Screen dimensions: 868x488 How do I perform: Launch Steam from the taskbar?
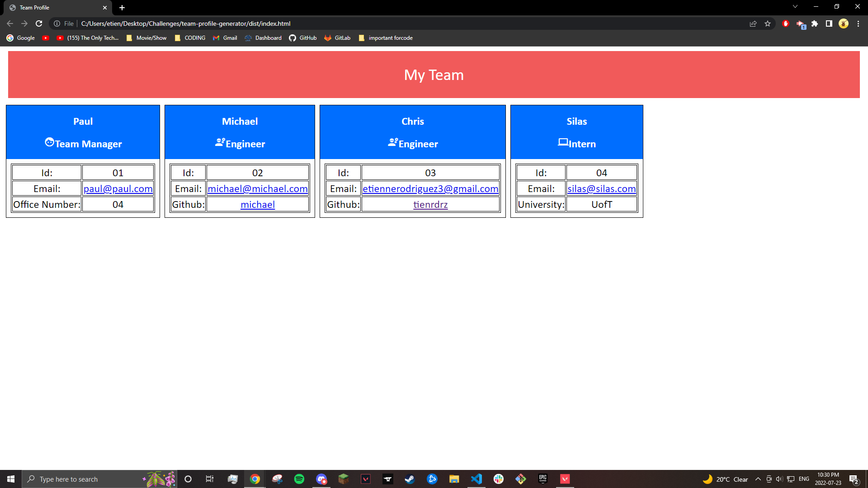pos(410,479)
